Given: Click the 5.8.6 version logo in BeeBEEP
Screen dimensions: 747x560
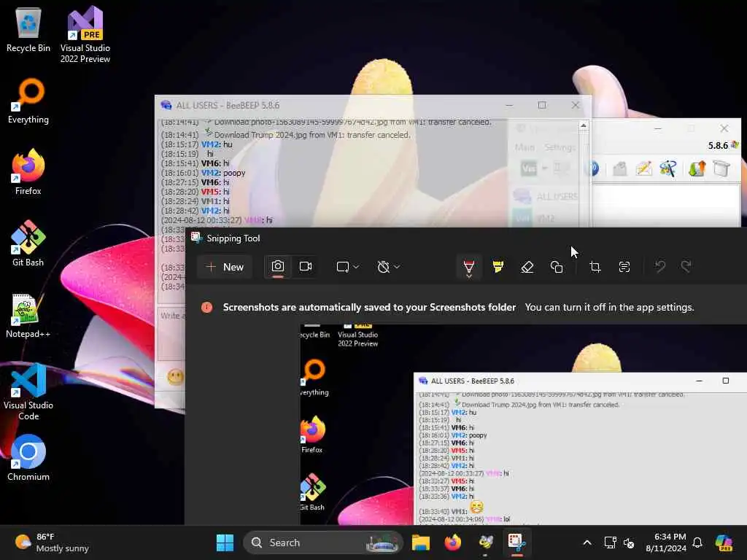Looking at the screenshot, I should (x=723, y=145).
